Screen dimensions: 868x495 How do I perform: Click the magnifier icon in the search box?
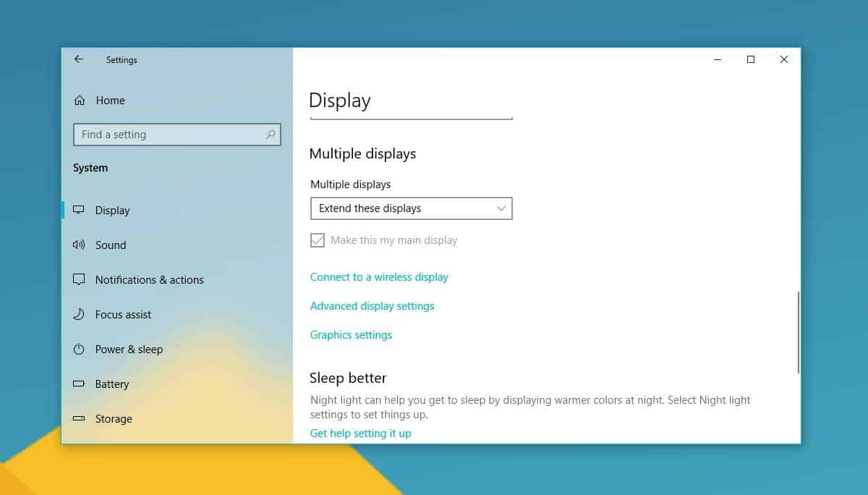point(270,135)
